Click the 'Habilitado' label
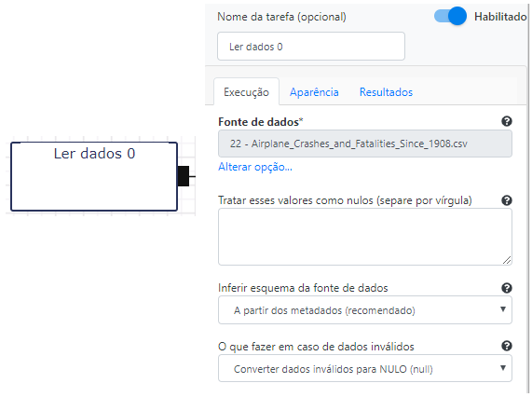 [500, 16]
